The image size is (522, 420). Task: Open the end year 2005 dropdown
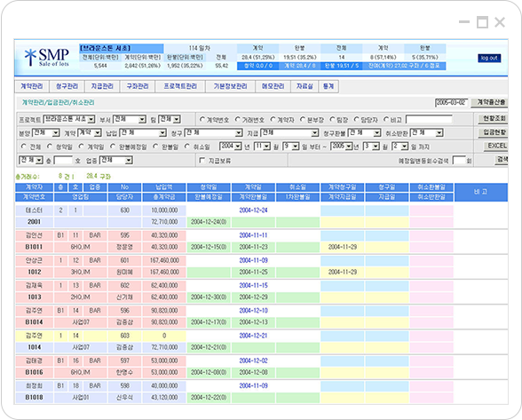click(342, 147)
